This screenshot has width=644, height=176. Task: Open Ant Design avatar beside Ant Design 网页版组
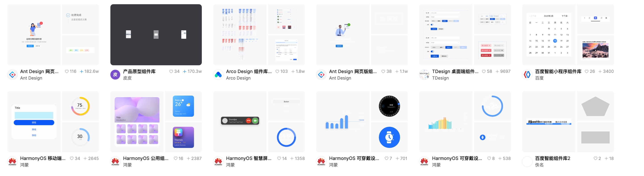[x=321, y=74]
